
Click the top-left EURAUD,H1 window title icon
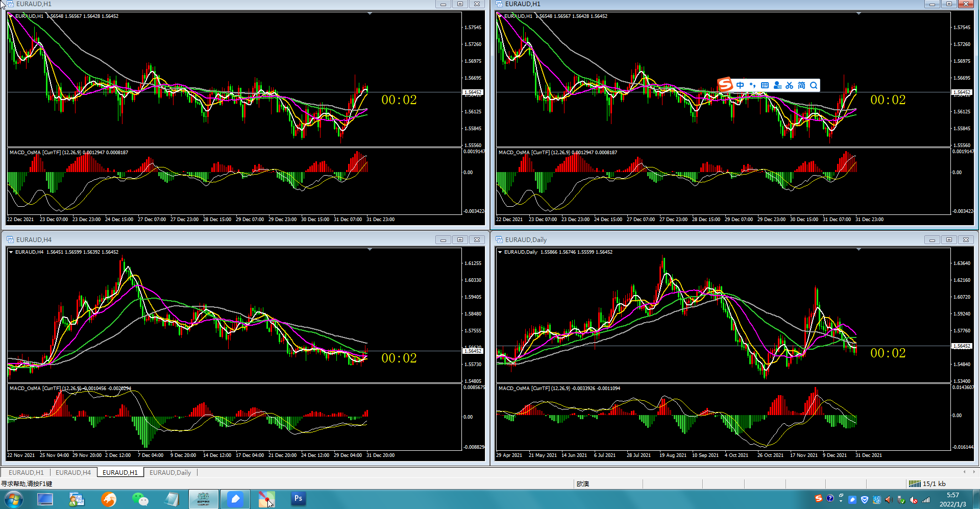tap(10, 4)
